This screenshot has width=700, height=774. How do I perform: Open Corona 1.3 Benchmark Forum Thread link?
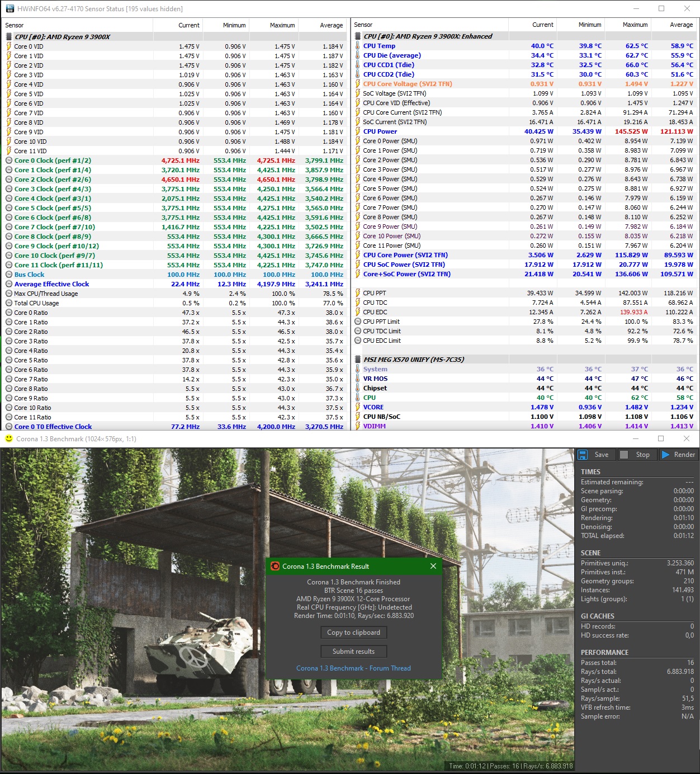353,668
